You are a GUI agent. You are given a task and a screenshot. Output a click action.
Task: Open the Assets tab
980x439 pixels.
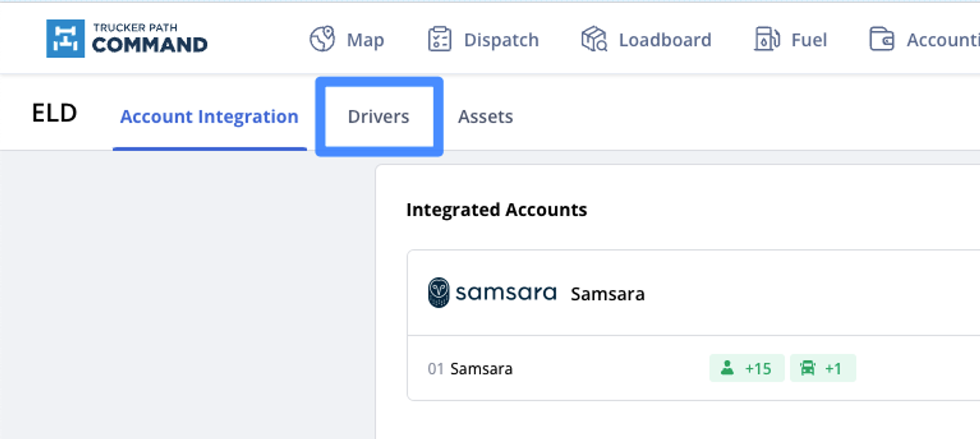click(485, 116)
